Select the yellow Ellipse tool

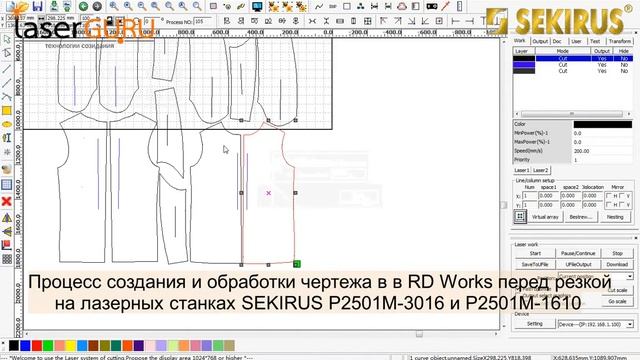(7, 124)
